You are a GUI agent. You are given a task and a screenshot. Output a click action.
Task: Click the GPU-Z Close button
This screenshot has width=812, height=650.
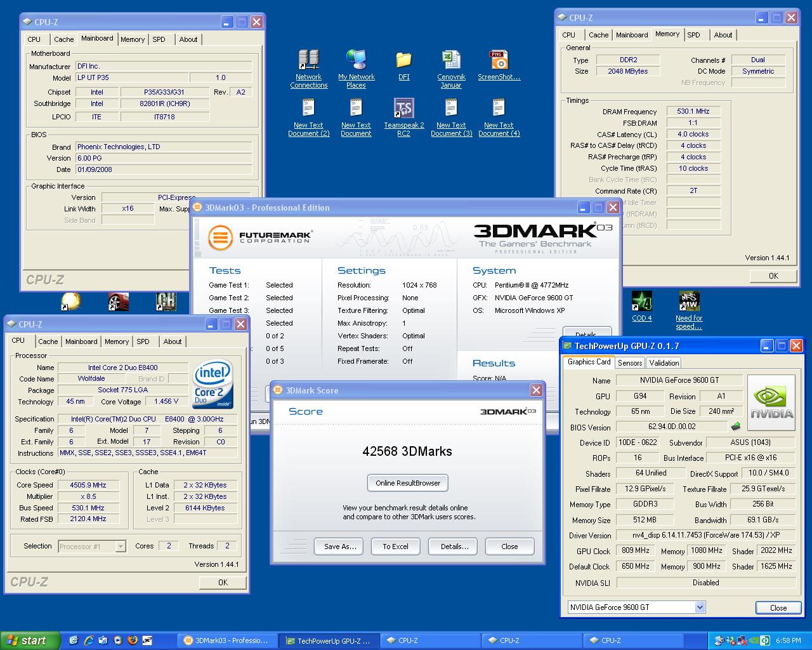pyautogui.click(x=778, y=608)
